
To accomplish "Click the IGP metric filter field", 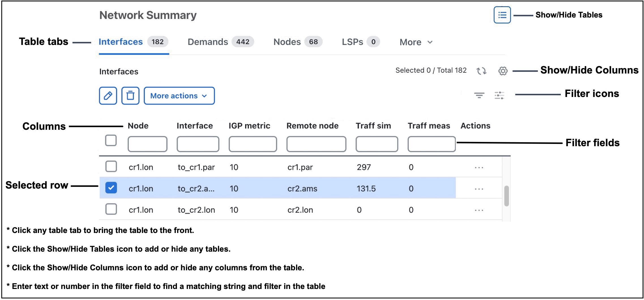I will point(253,144).
